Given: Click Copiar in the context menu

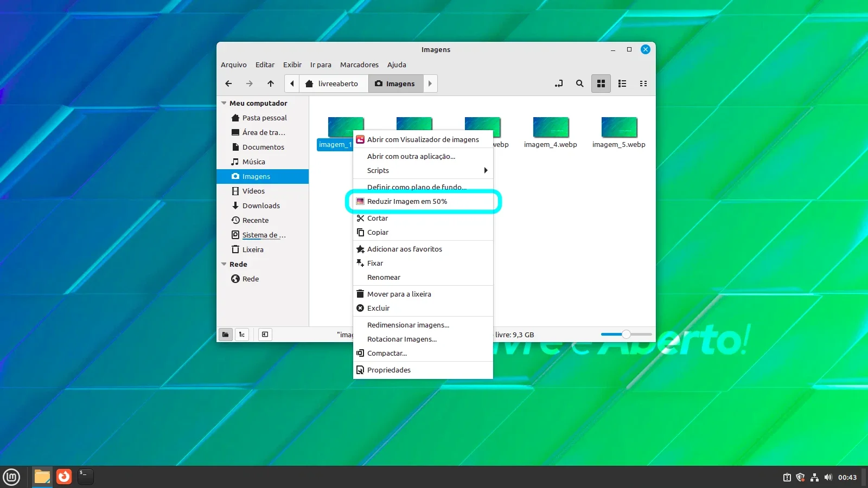Looking at the screenshot, I should click(423, 232).
